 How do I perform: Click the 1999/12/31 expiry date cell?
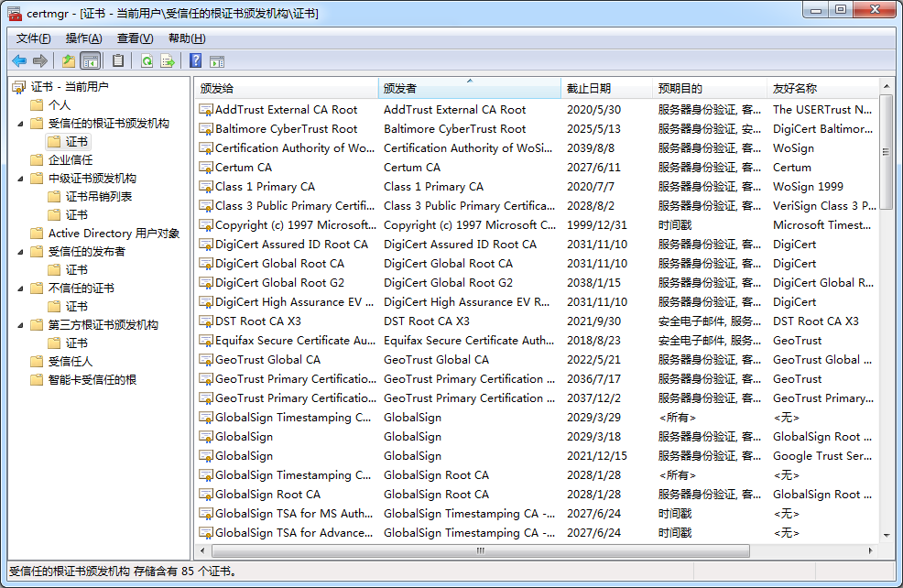[x=596, y=225]
